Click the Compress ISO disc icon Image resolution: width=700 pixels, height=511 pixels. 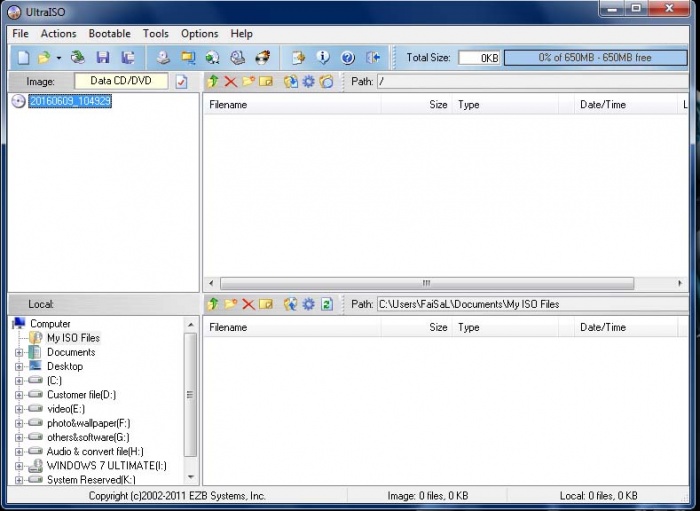[212, 58]
